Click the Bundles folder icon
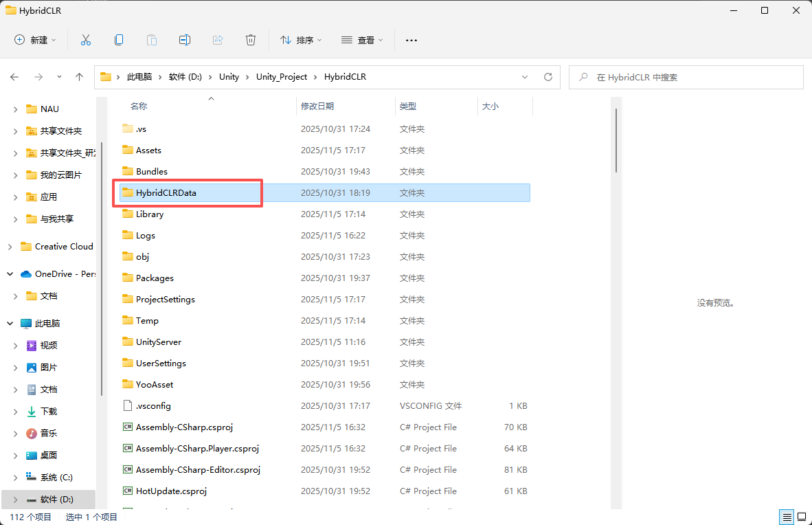The height and width of the screenshot is (525, 812). pos(127,171)
